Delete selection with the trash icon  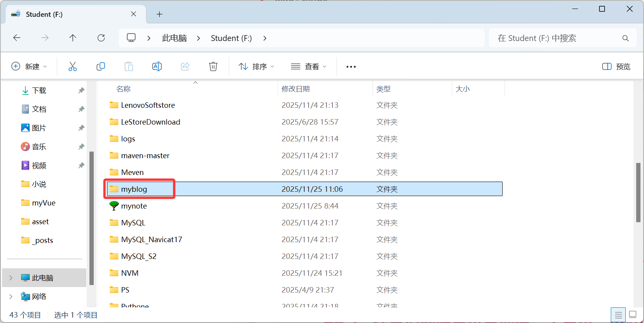point(213,66)
